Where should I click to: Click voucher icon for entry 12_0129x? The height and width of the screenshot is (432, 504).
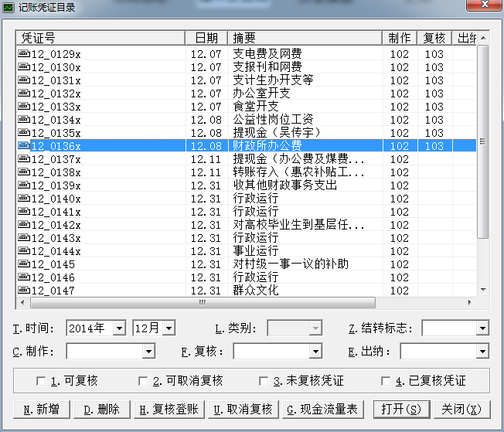[x=24, y=54]
